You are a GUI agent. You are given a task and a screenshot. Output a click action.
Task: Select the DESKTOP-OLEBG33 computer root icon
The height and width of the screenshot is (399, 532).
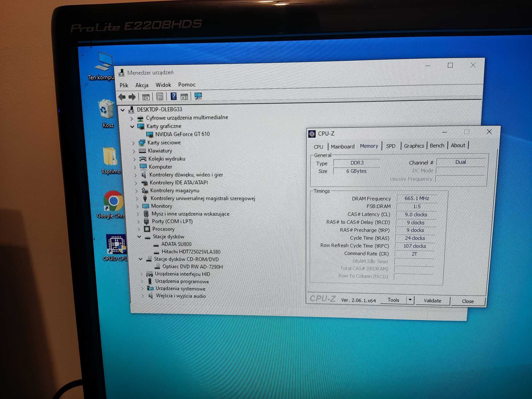[x=131, y=110]
